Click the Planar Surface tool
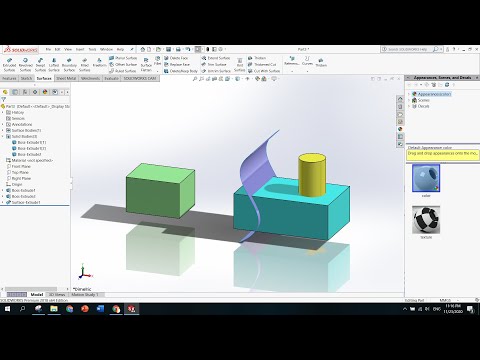Image resolution: width=480 pixels, height=360 pixels. [x=123, y=58]
